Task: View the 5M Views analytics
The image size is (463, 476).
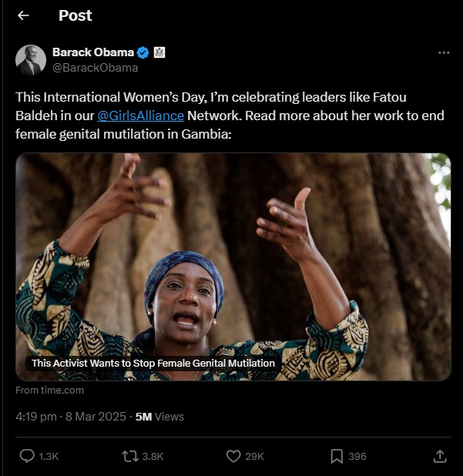Action: [x=159, y=417]
